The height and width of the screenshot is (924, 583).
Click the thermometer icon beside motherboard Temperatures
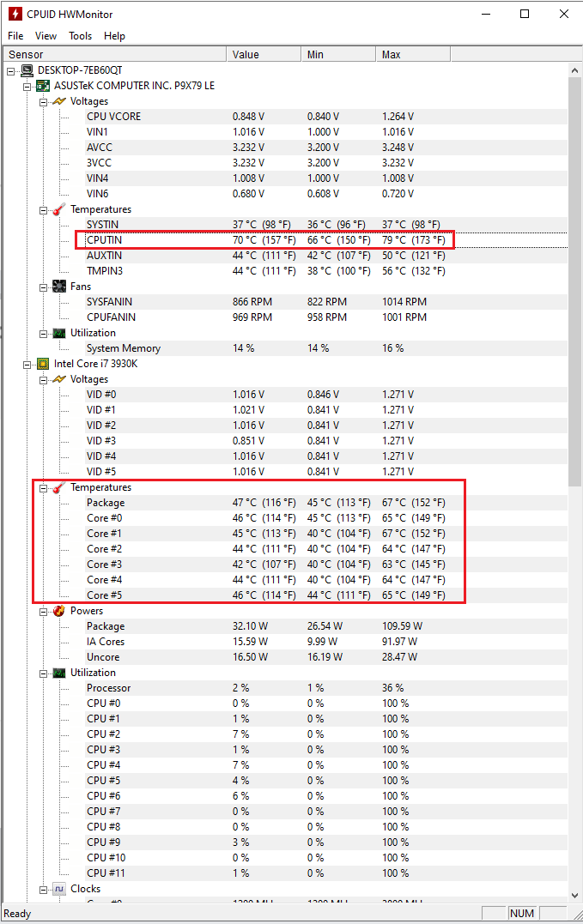[59, 209]
